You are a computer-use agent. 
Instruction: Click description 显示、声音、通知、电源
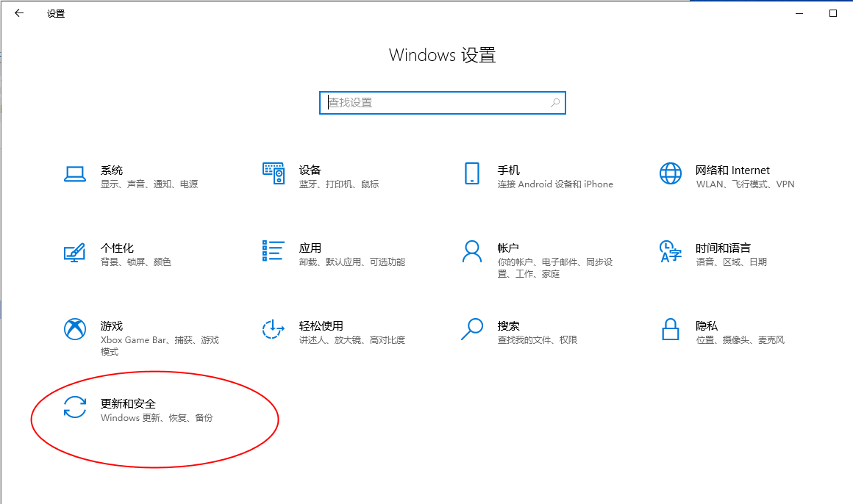(149, 184)
